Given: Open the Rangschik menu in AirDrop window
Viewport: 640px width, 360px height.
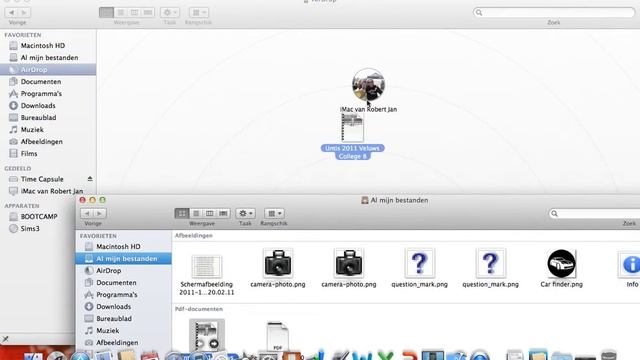Looking at the screenshot, I should tap(198, 13).
